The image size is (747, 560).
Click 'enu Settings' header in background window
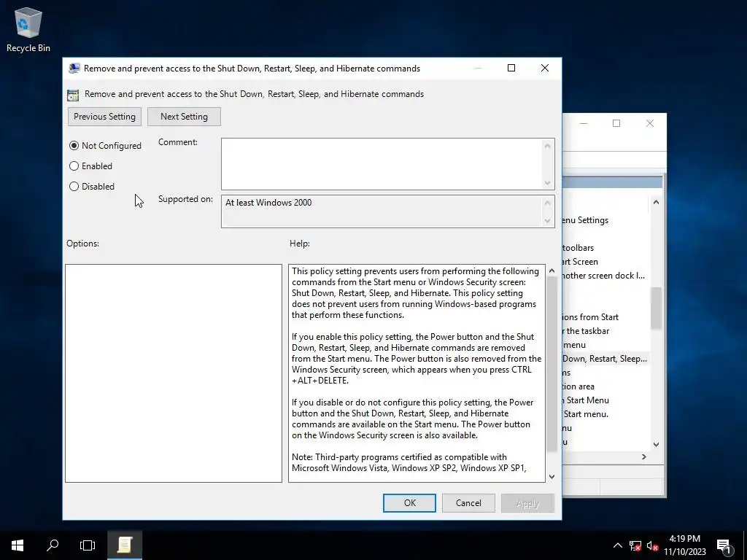coord(586,220)
